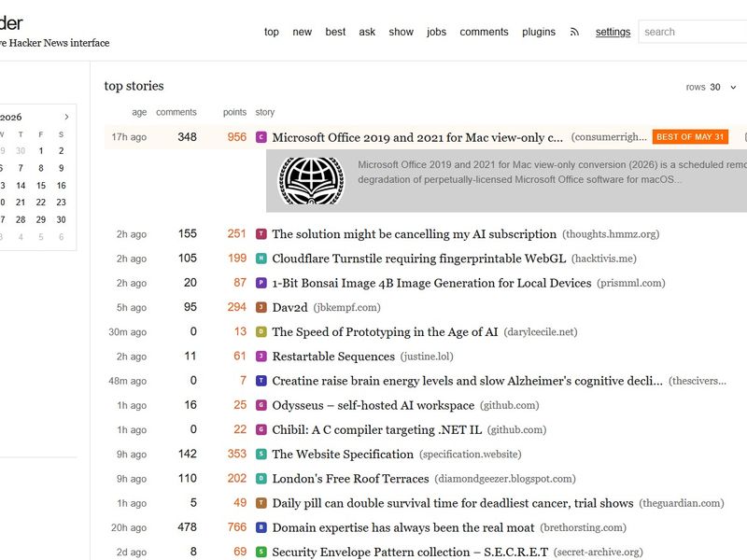Open the Chibil C compiler story
This screenshot has height=560, width=747.
(x=377, y=429)
